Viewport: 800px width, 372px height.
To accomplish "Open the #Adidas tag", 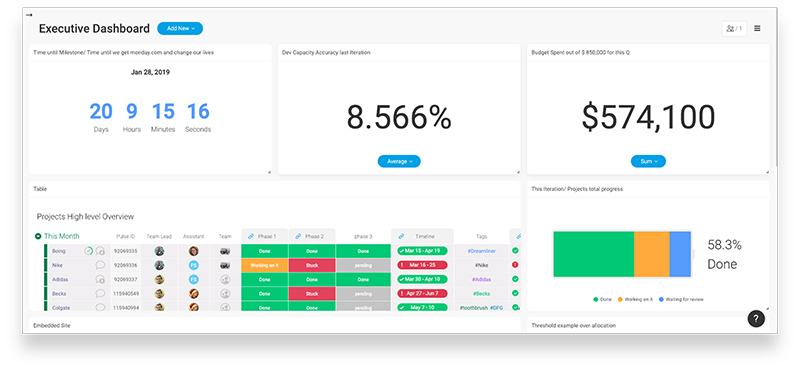I will [482, 279].
